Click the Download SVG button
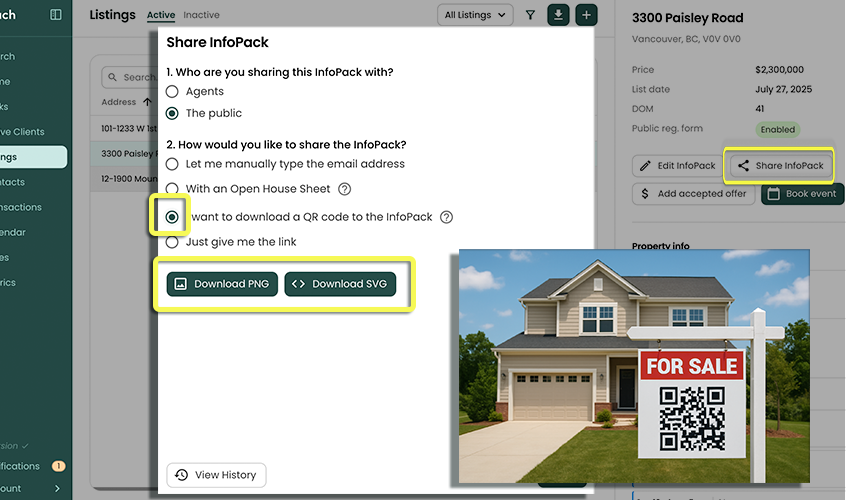This screenshot has width=846, height=500. click(340, 284)
